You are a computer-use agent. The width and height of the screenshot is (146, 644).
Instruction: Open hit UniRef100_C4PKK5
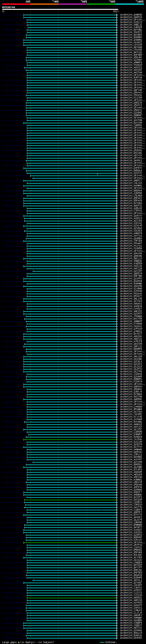(x=131, y=27)
